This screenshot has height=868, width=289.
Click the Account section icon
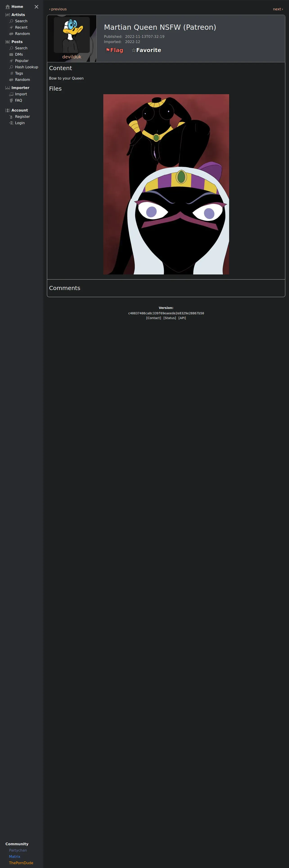(x=8, y=110)
